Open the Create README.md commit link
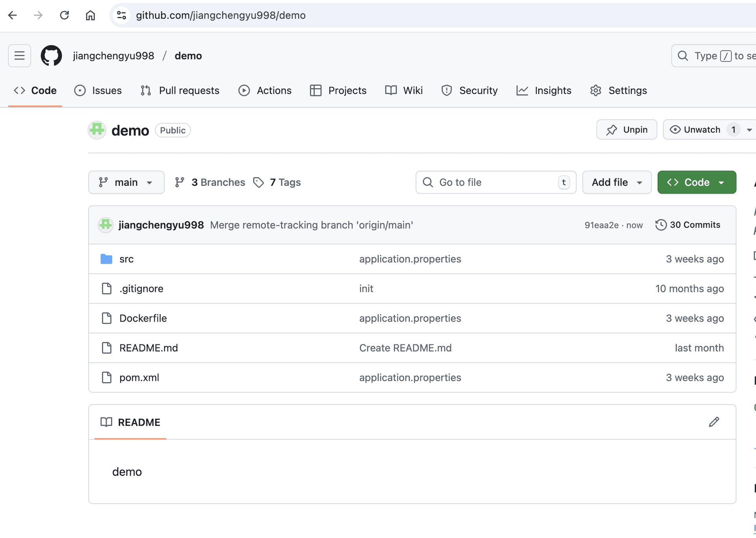Image resolution: width=756 pixels, height=538 pixels. (405, 348)
